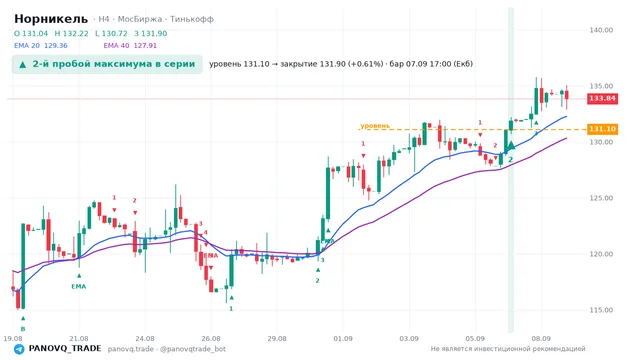Click the Telegram icon next to PANOVQ_TRADE
Viewport: 640px width, 360px height.
(19, 349)
